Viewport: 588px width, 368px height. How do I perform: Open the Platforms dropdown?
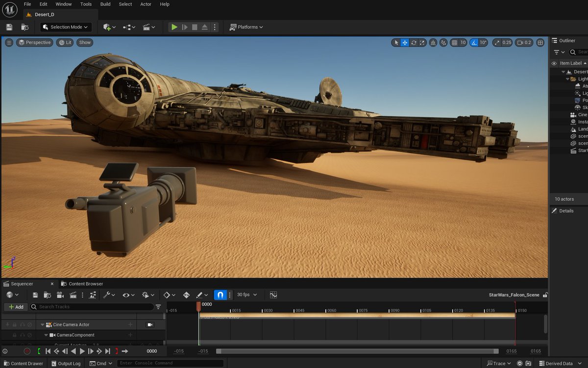click(x=246, y=27)
